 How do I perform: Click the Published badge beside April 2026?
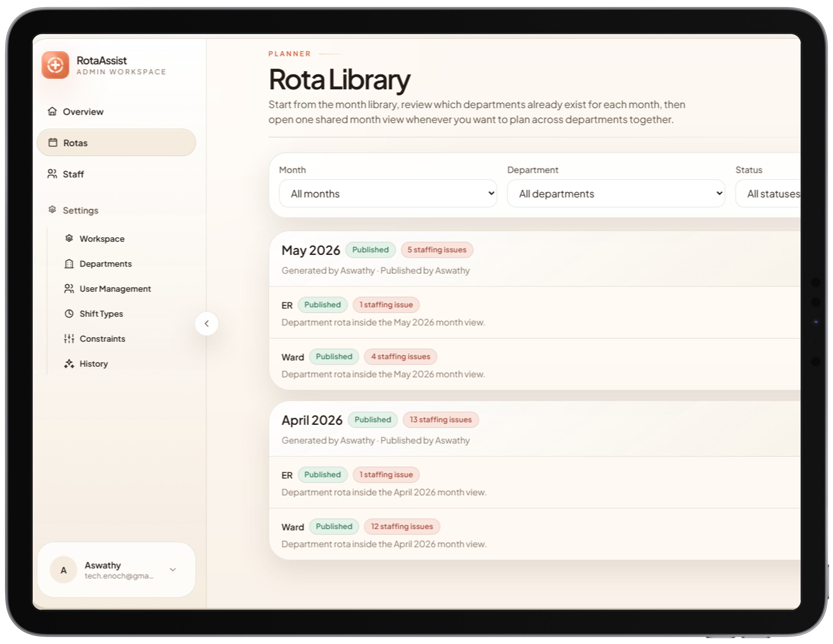click(373, 420)
